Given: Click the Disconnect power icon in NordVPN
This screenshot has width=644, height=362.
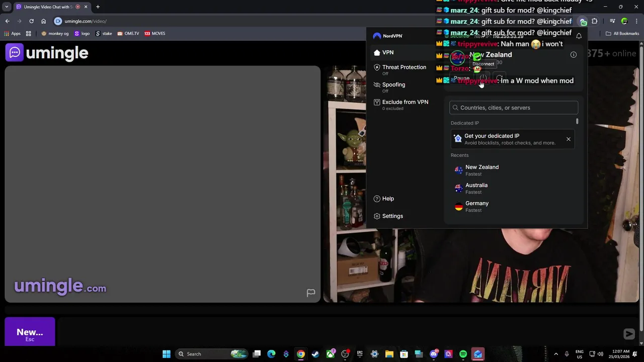Looking at the screenshot, I should pyautogui.click(x=483, y=78).
